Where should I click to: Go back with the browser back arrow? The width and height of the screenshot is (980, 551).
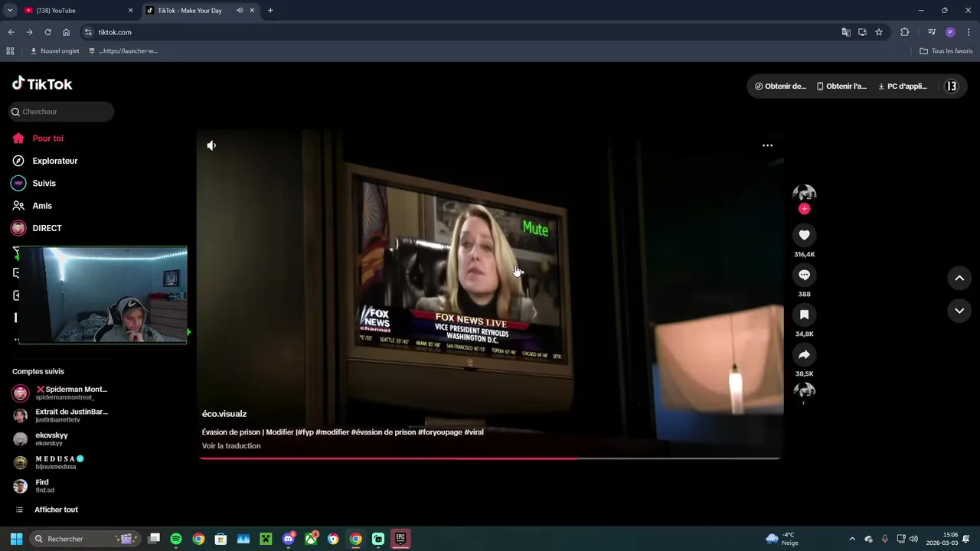click(x=11, y=32)
